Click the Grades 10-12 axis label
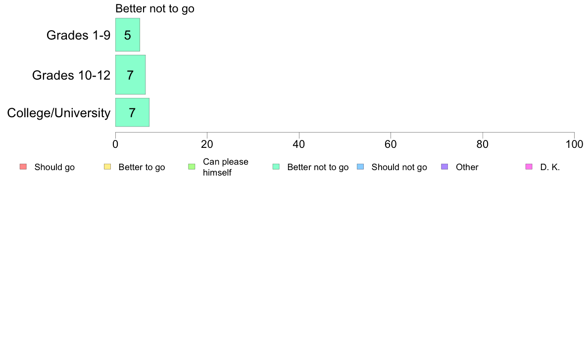The height and width of the screenshot is (364, 588). coord(71,75)
